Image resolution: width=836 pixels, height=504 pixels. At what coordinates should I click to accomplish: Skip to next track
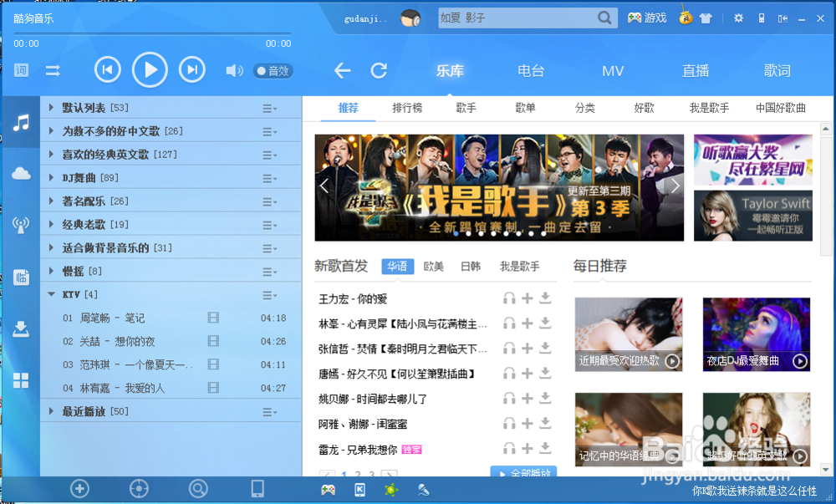point(192,70)
